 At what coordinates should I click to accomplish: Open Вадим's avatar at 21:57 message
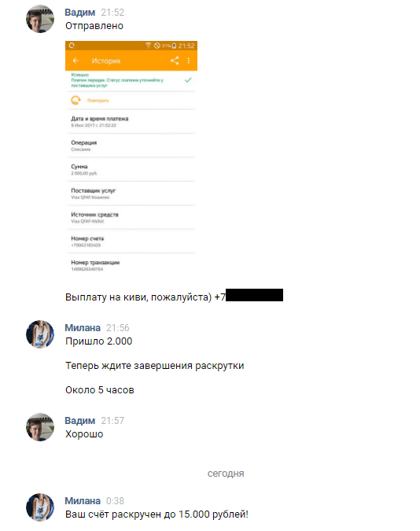pos(40,427)
